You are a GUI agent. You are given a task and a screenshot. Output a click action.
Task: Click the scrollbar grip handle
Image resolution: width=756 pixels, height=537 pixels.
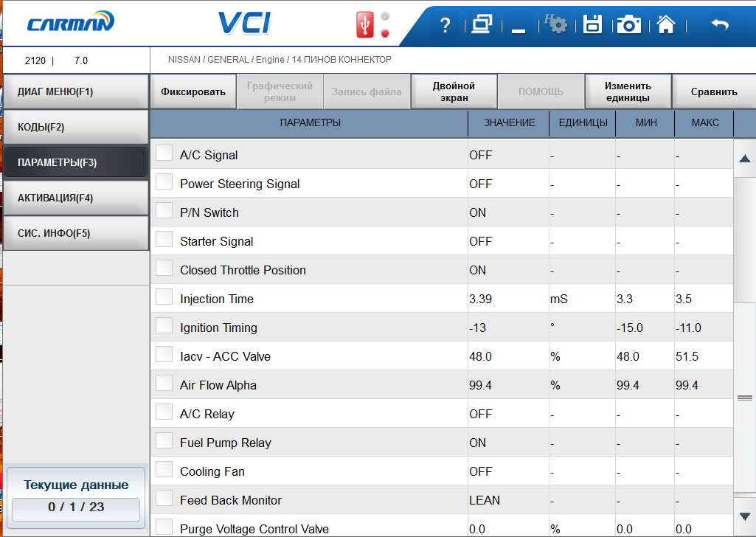click(744, 398)
